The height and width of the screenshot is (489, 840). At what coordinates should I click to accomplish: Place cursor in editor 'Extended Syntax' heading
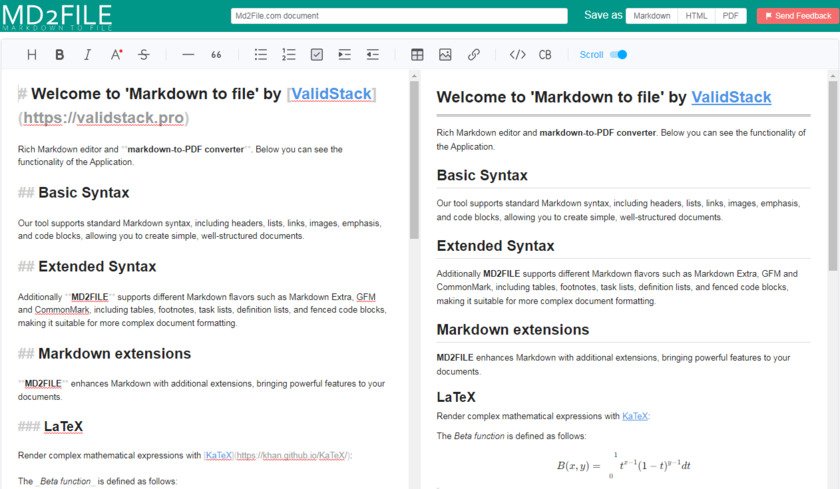coord(97,267)
